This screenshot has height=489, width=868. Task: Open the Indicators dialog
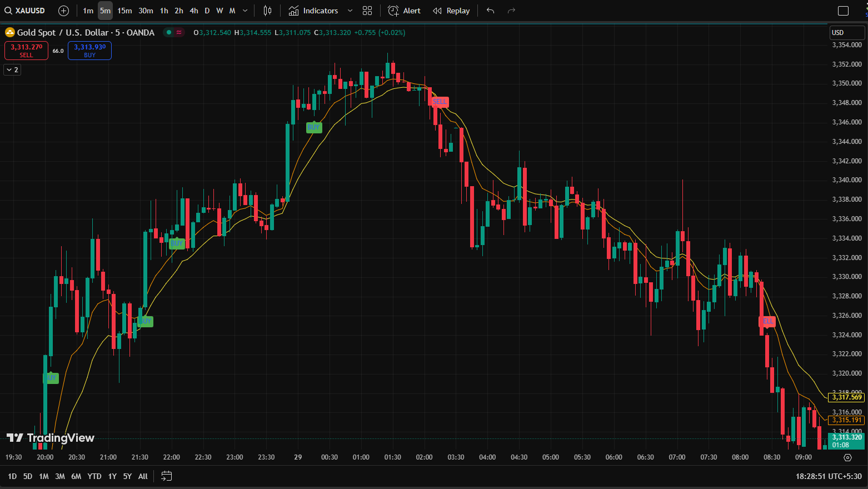point(313,11)
